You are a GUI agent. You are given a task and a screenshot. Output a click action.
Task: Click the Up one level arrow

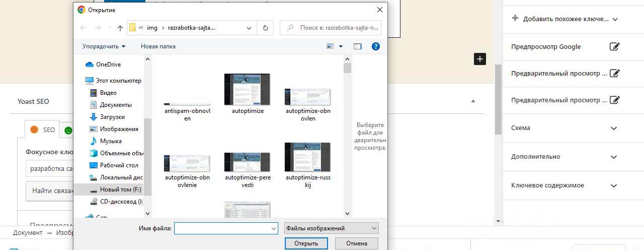point(120,28)
